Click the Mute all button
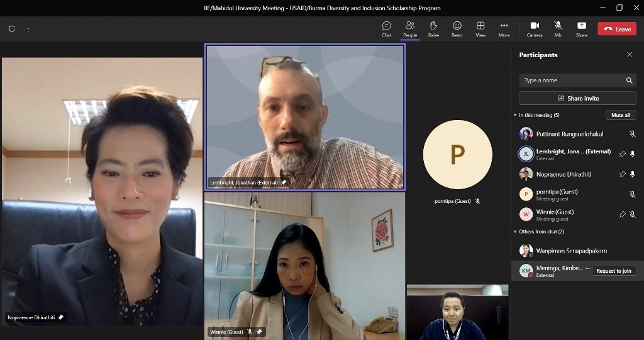 point(621,115)
